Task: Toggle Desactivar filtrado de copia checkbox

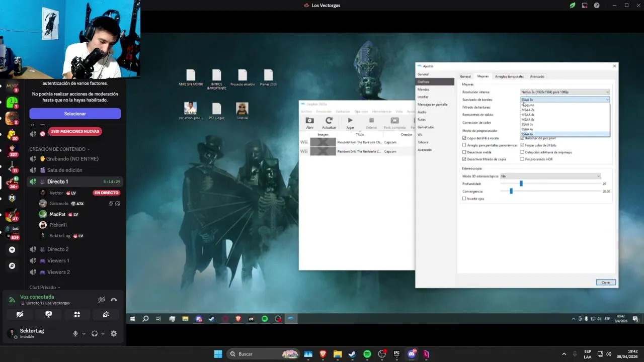Action: [x=464, y=159]
